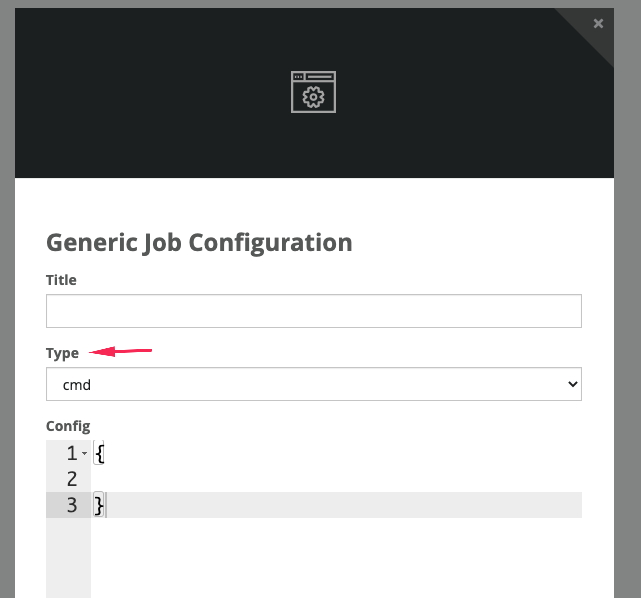This screenshot has width=641, height=598.
Task: Collapse the code fold arrow on line 1
Action: (84, 453)
